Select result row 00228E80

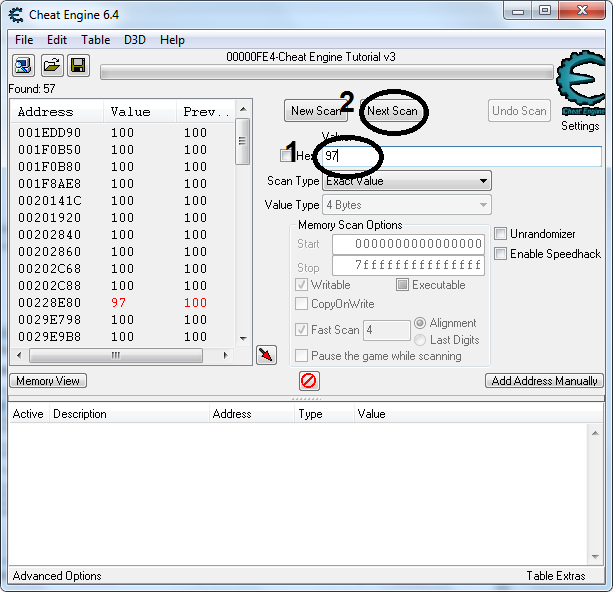tap(123, 303)
